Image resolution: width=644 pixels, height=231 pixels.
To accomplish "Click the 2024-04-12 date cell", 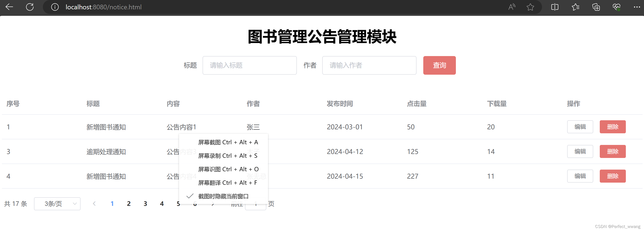I will [x=345, y=151].
